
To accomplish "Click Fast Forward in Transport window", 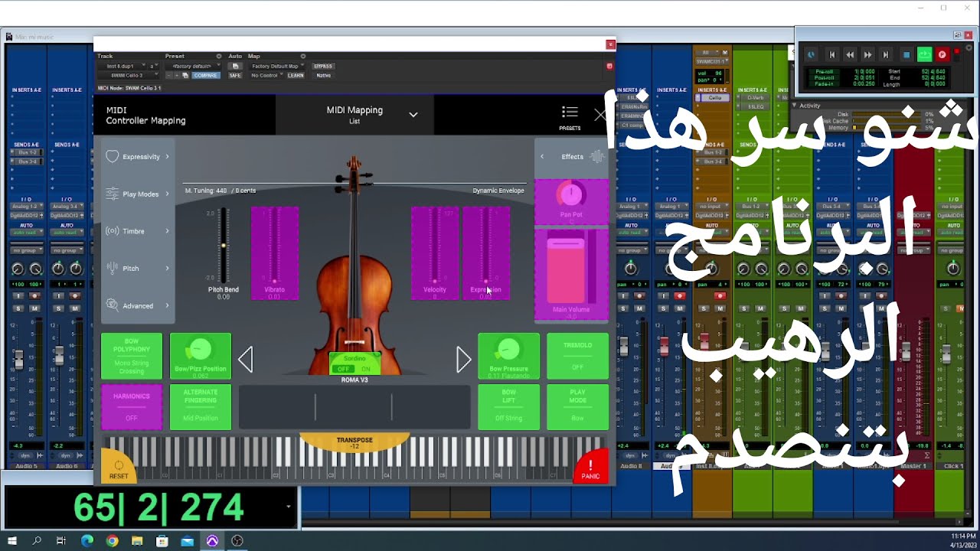I will (x=868, y=55).
